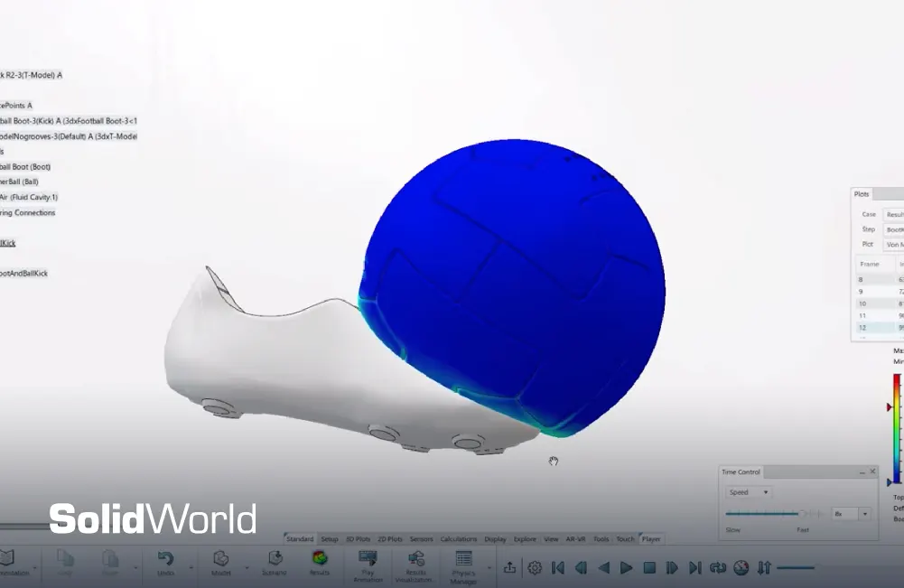Click the Slow-Fast speed slider handle

click(801, 513)
